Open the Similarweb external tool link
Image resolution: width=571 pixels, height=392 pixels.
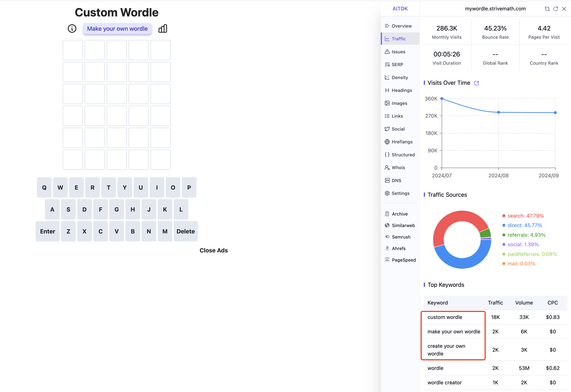(x=400, y=226)
